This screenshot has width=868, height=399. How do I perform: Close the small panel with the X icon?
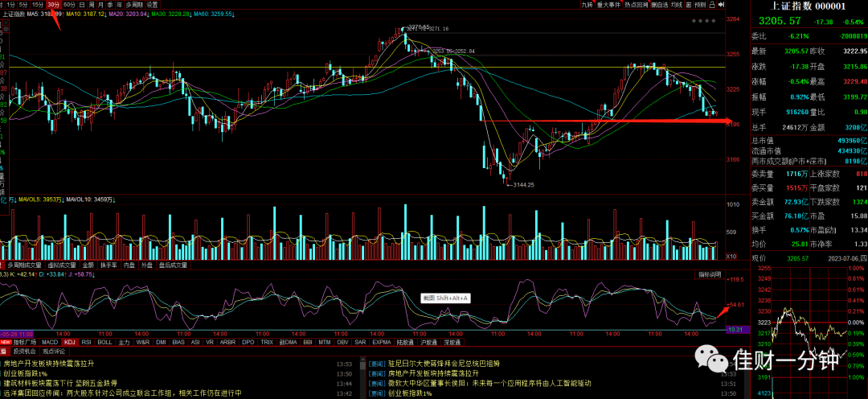tap(6, 23)
